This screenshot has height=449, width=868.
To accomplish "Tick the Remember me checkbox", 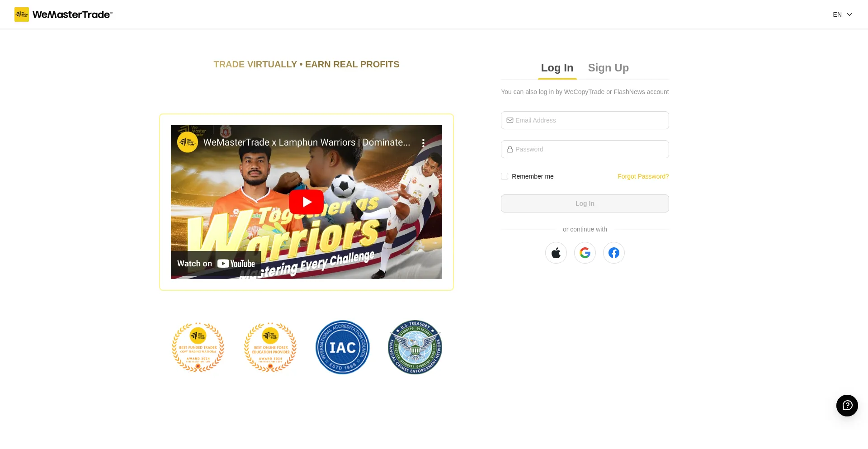I will coord(505,176).
